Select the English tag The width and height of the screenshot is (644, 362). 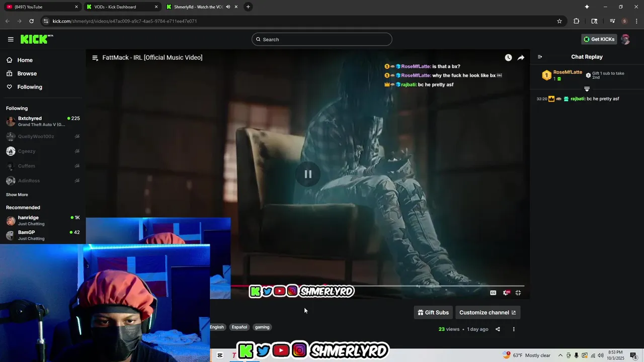(217, 327)
